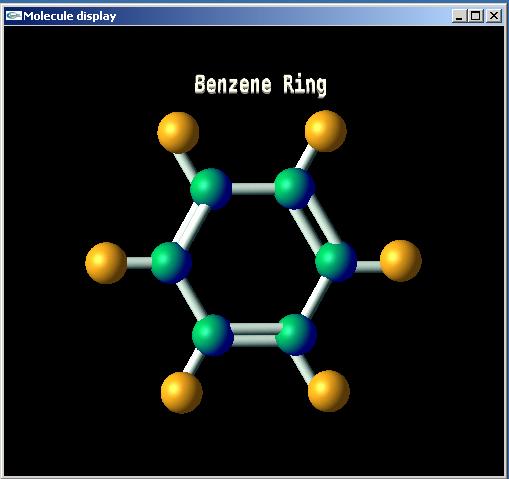Maximize the Molecule display window
The height and width of the screenshot is (479, 509).
pyautogui.click(x=476, y=16)
